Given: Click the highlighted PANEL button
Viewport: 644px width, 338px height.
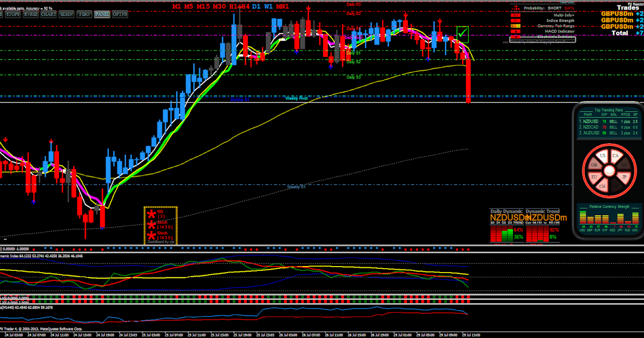Looking at the screenshot, I should tap(102, 14).
